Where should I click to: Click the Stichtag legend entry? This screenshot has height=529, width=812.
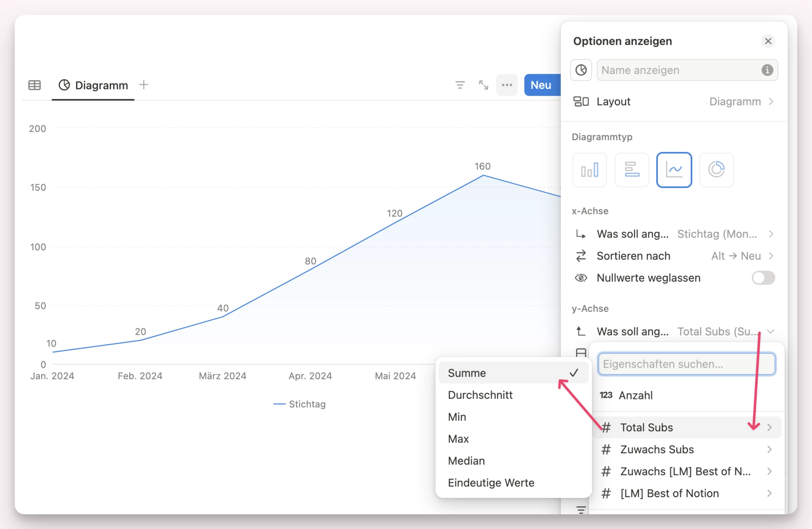(x=300, y=404)
